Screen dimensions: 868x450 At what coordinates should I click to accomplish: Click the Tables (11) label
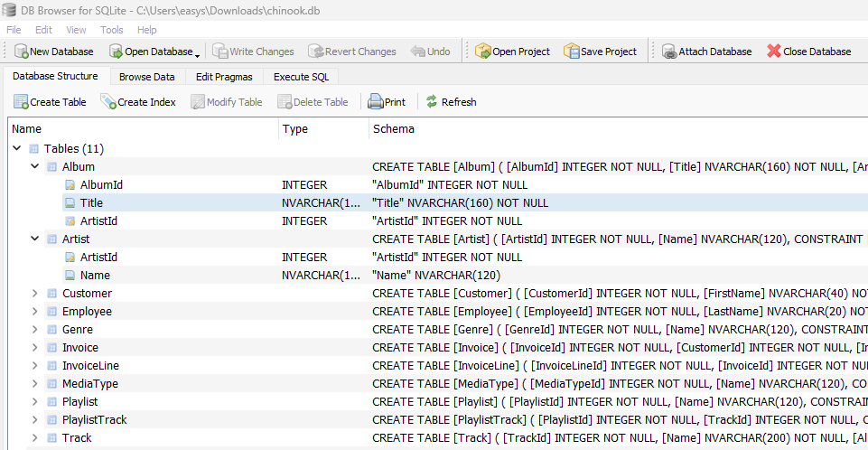point(74,149)
